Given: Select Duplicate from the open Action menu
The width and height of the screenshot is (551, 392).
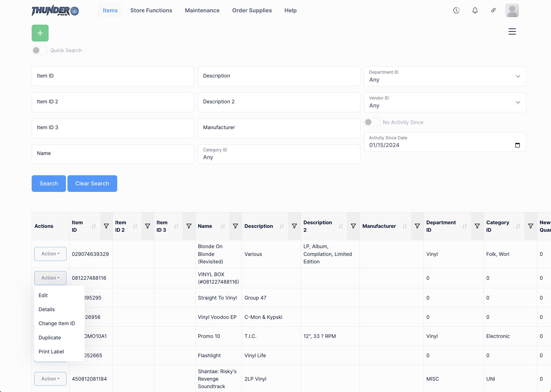Looking at the screenshot, I should coord(50,337).
